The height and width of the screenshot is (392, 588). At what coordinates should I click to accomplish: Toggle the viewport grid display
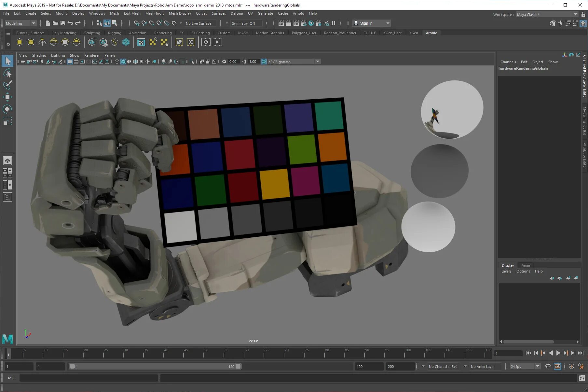pyautogui.click(x=70, y=62)
